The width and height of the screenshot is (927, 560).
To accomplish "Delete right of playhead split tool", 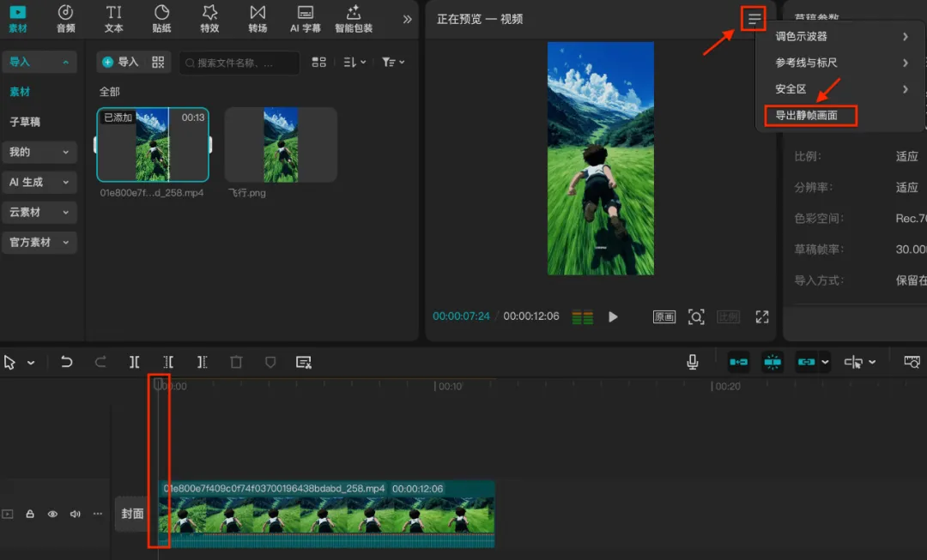I will (203, 362).
